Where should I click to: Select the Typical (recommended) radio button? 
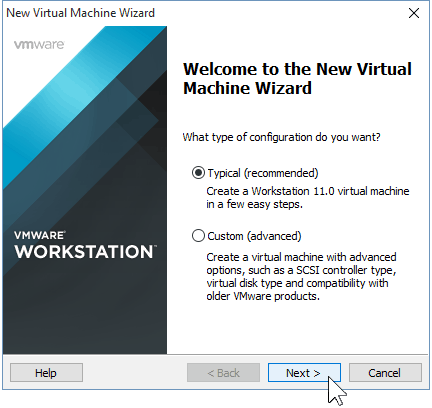pyautogui.click(x=198, y=173)
